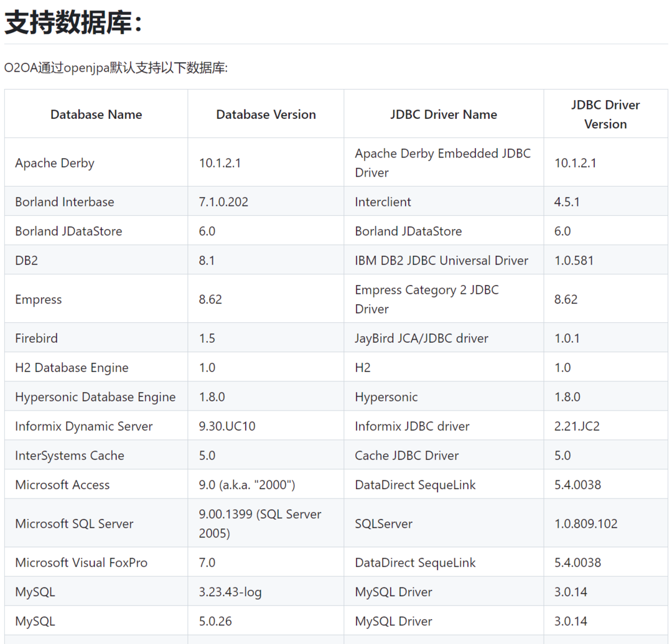Select the Database Name column header
The height and width of the screenshot is (644, 672).
96,114
